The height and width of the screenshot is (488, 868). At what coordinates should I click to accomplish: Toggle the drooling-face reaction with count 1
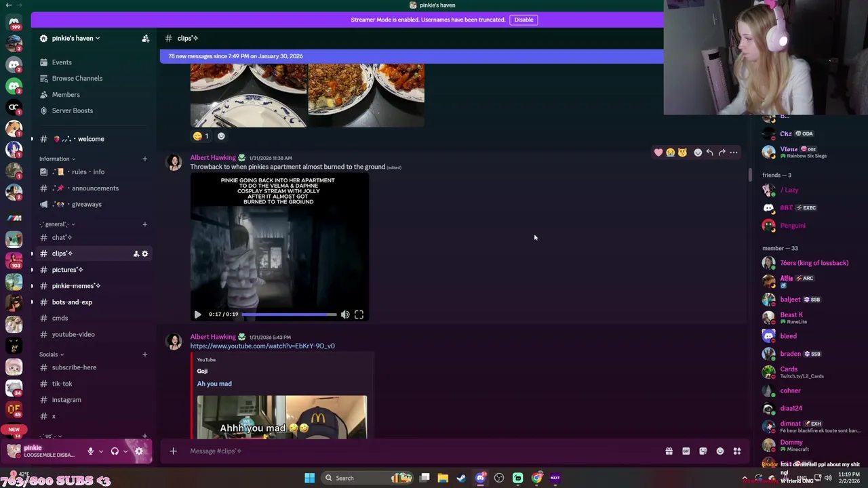tap(201, 136)
